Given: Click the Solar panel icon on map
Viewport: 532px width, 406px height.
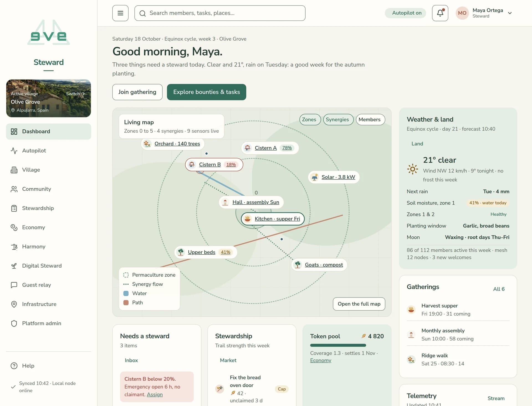Looking at the screenshot, I should [314, 177].
